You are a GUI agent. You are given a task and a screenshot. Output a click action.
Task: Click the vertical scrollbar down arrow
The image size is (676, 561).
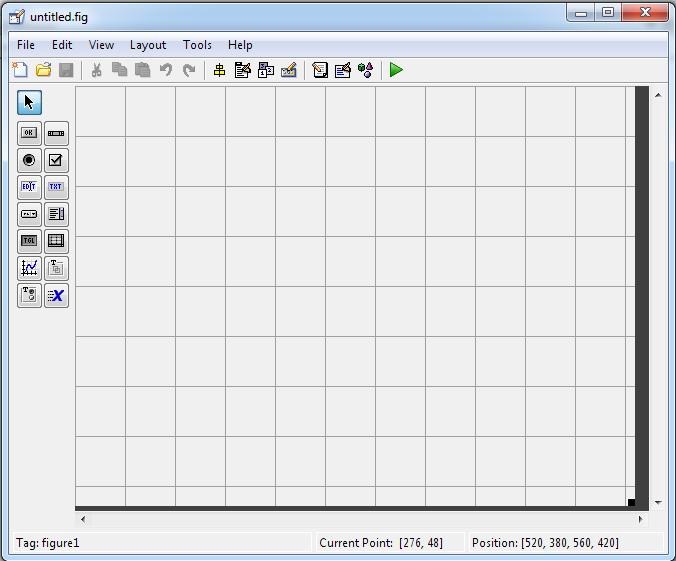click(658, 502)
